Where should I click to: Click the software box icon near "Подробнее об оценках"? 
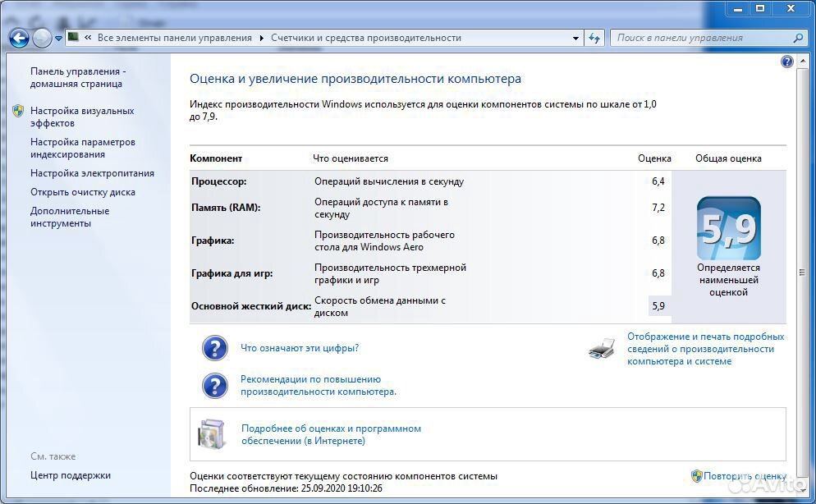(211, 434)
